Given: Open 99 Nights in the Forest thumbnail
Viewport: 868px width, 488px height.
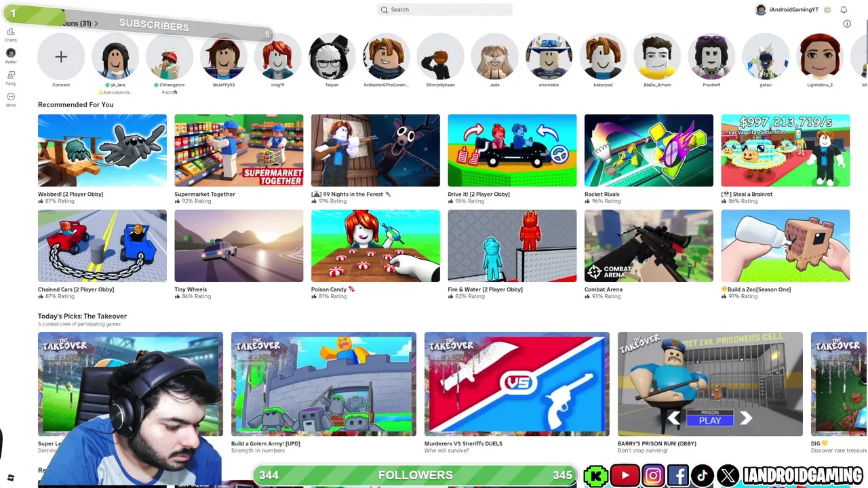Looking at the screenshot, I should (376, 150).
